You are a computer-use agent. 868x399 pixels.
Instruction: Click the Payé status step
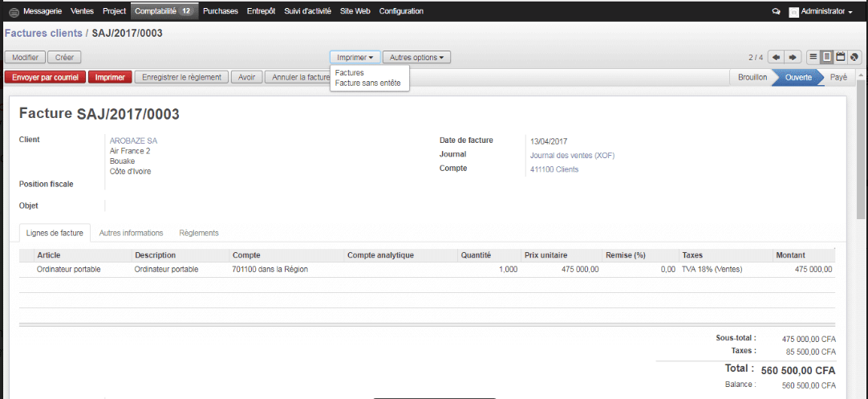pyautogui.click(x=838, y=78)
